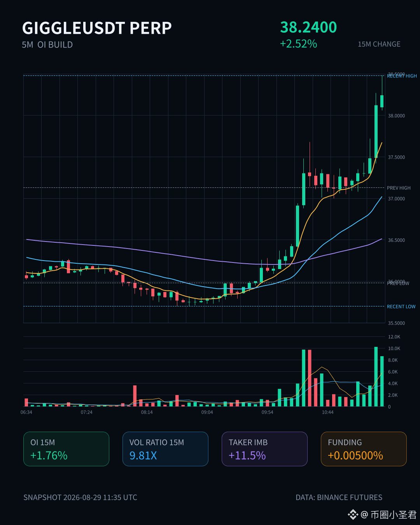Select the 6.0K volume axis value

point(393,372)
